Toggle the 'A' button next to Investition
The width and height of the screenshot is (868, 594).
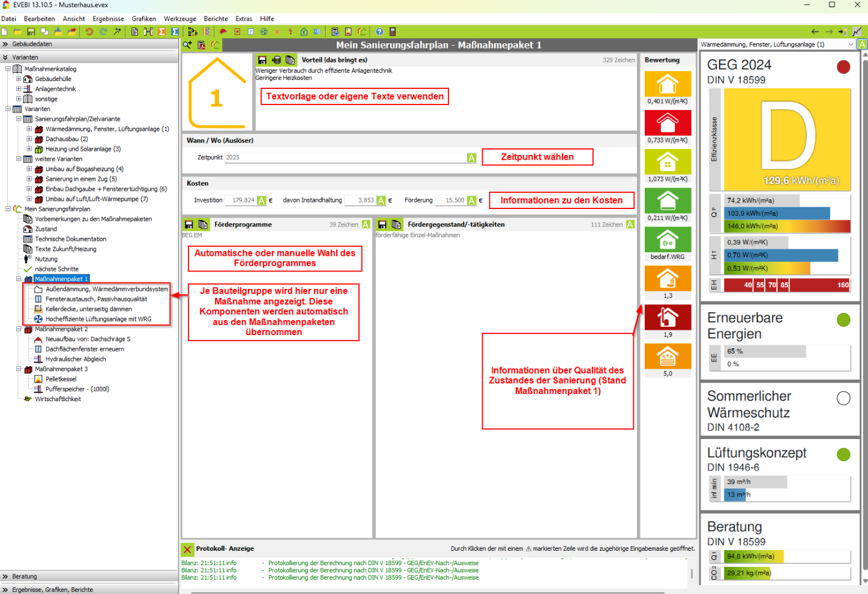point(262,201)
